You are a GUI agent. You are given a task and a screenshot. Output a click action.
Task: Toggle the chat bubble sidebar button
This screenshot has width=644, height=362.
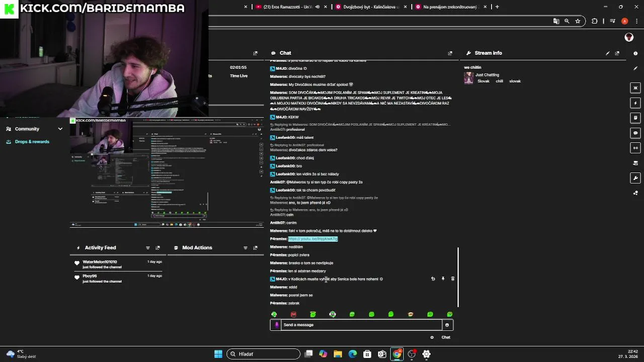click(635, 133)
